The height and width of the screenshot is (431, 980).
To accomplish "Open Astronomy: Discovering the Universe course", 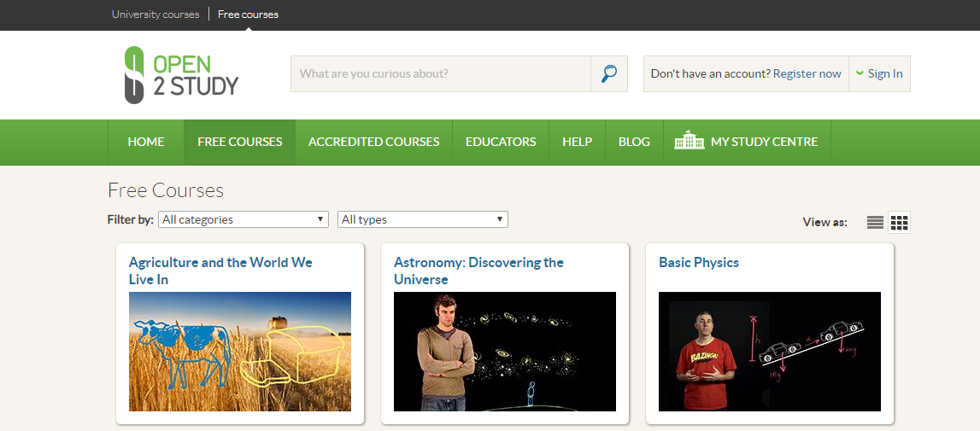I will (x=478, y=271).
